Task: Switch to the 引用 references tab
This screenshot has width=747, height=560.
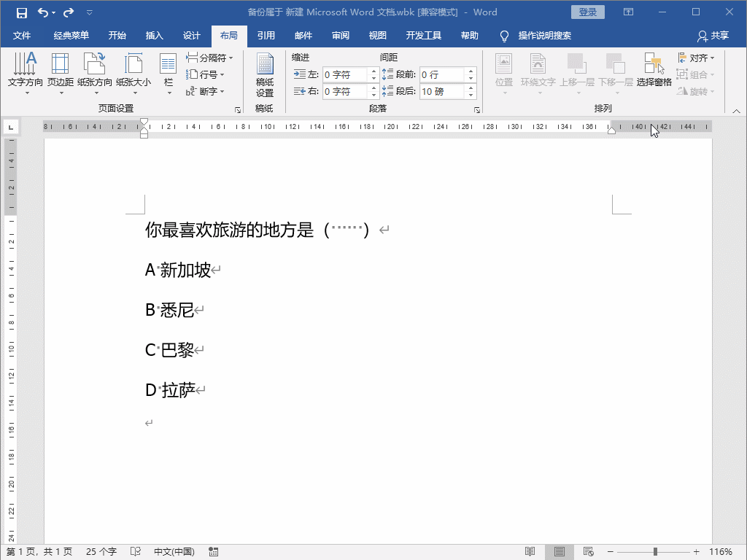Action: tap(266, 36)
